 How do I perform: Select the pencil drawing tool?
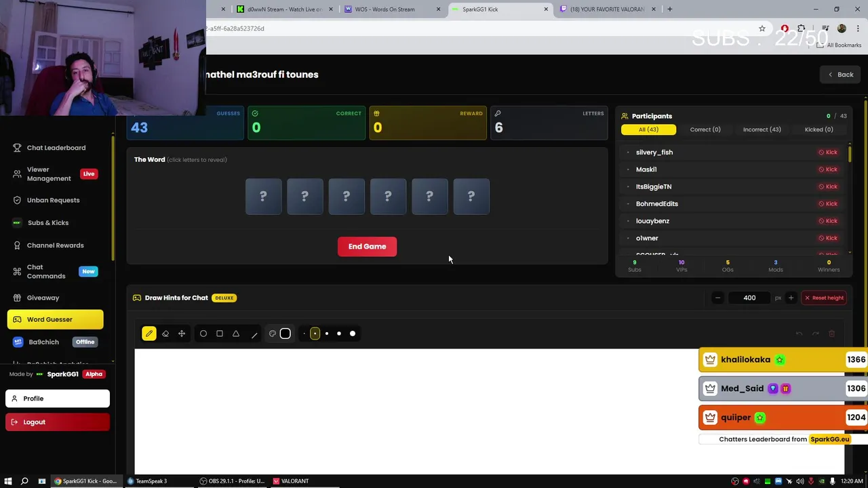(x=149, y=333)
